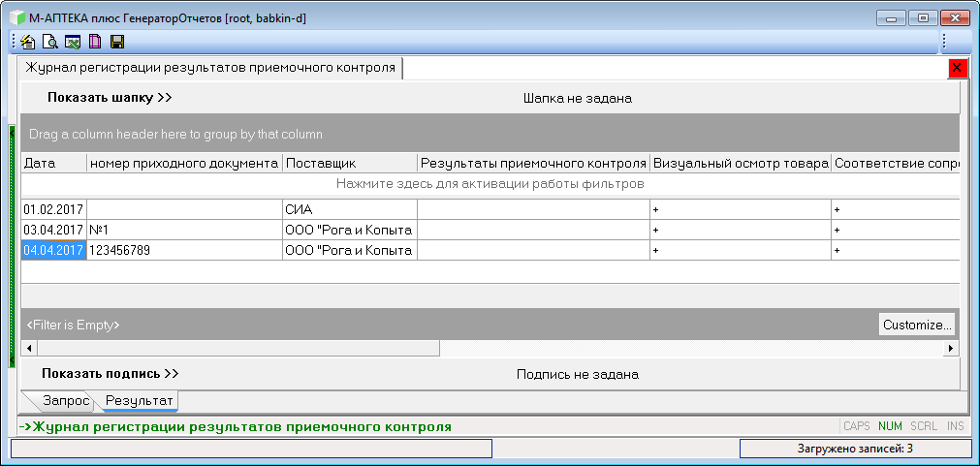Click the CAPS indicator in status bar

pos(857,426)
